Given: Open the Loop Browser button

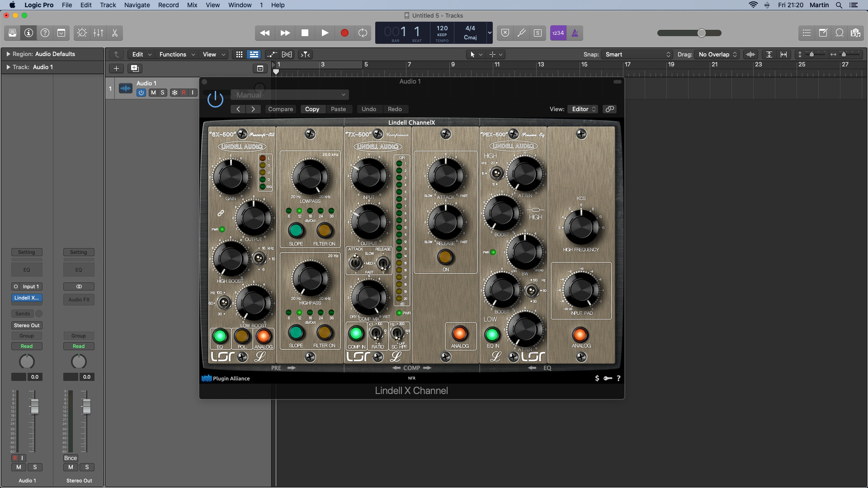Looking at the screenshot, I should click(839, 33).
